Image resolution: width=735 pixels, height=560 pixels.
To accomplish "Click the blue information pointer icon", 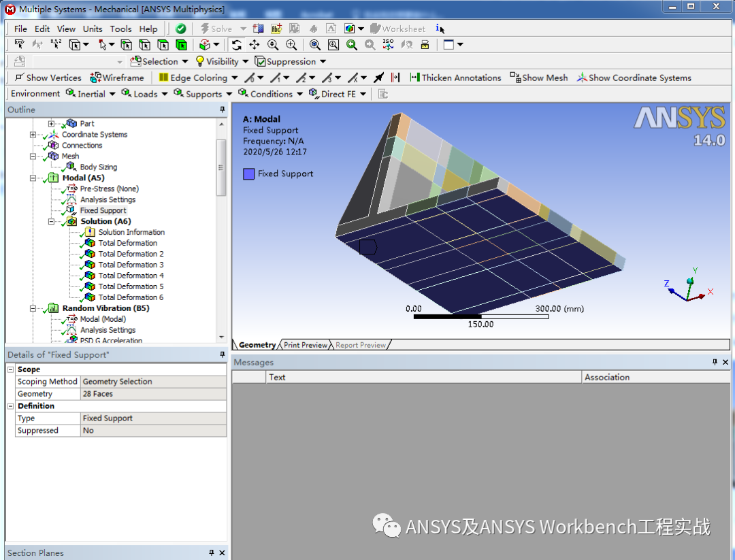I will pyautogui.click(x=440, y=29).
